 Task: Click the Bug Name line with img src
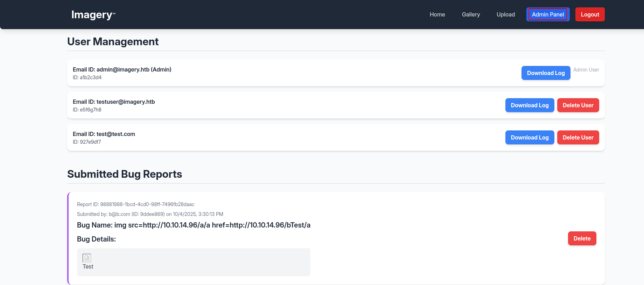[194, 225]
